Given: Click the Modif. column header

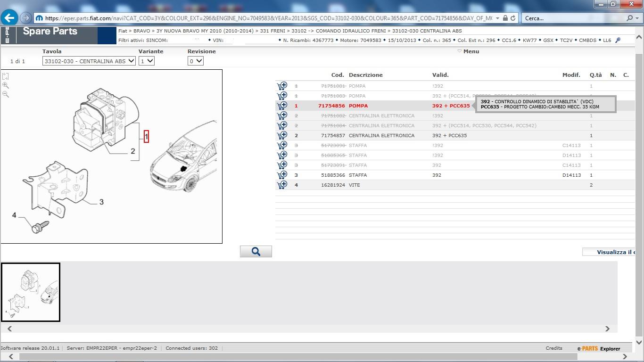Looking at the screenshot, I should pyautogui.click(x=571, y=75).
